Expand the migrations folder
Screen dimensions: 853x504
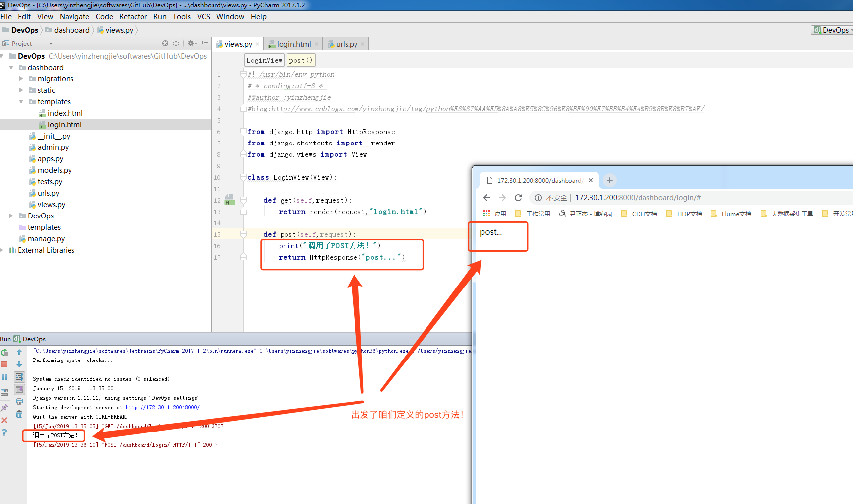pyautogui.click(x=21, y=79)
